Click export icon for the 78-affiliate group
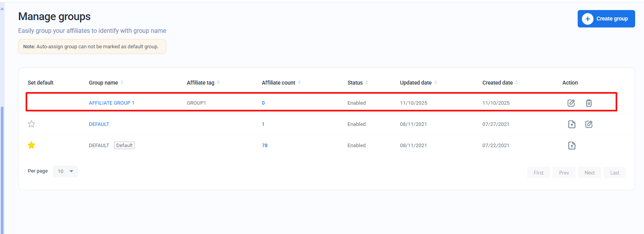 point(572,146)
